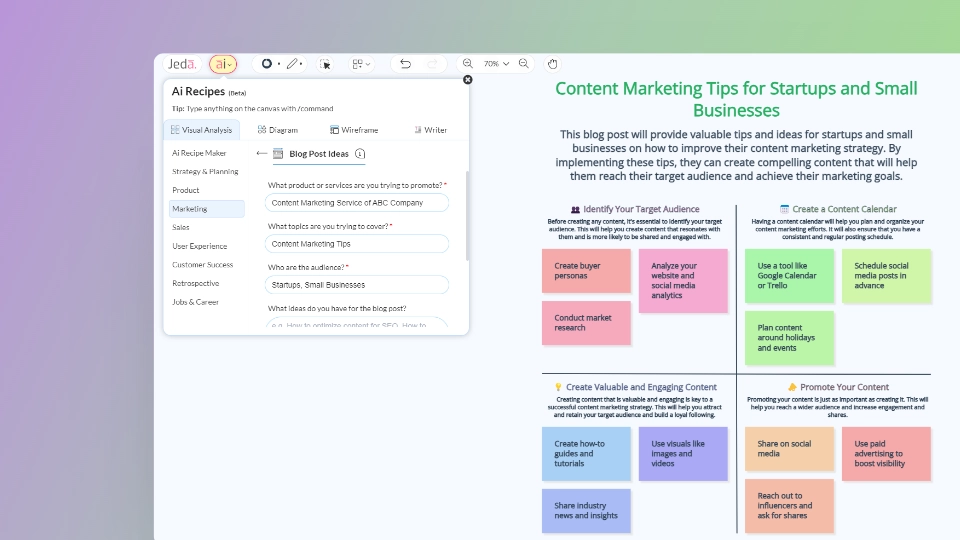The width and height of the screenshot is (960, 540).
Task: Open the 70% zoom level dropdown
Action: (496, 64)
